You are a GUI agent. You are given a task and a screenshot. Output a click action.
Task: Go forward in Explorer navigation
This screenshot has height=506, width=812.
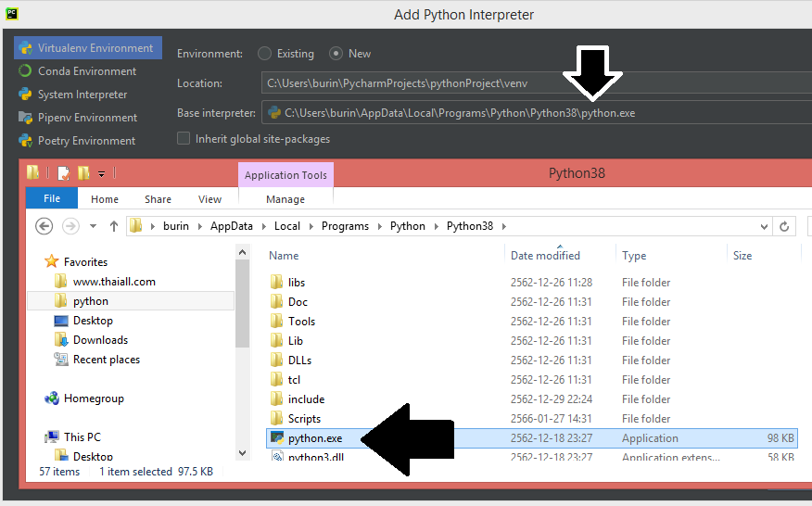70,226
